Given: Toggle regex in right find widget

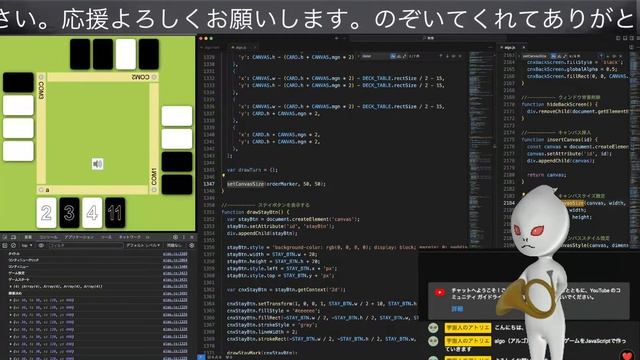Looking at the screenshot, I should [565, 56].
